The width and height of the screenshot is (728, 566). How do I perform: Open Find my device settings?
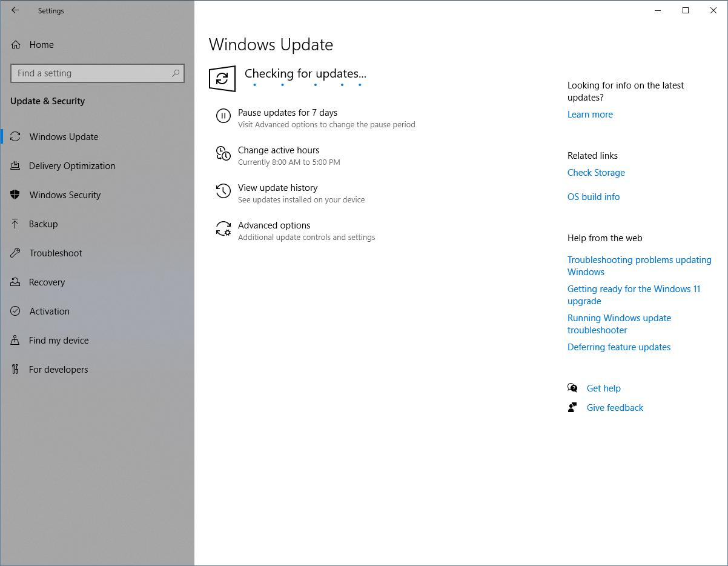coord(98,340)
